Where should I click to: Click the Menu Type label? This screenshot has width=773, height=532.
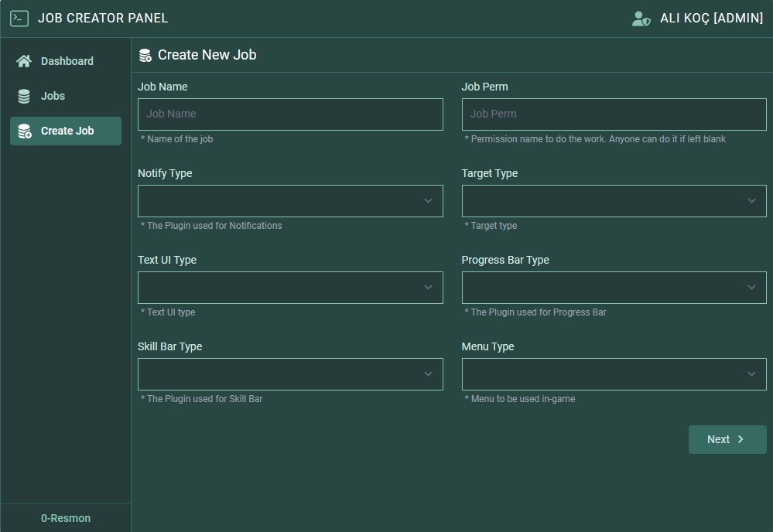pos(487,346)
